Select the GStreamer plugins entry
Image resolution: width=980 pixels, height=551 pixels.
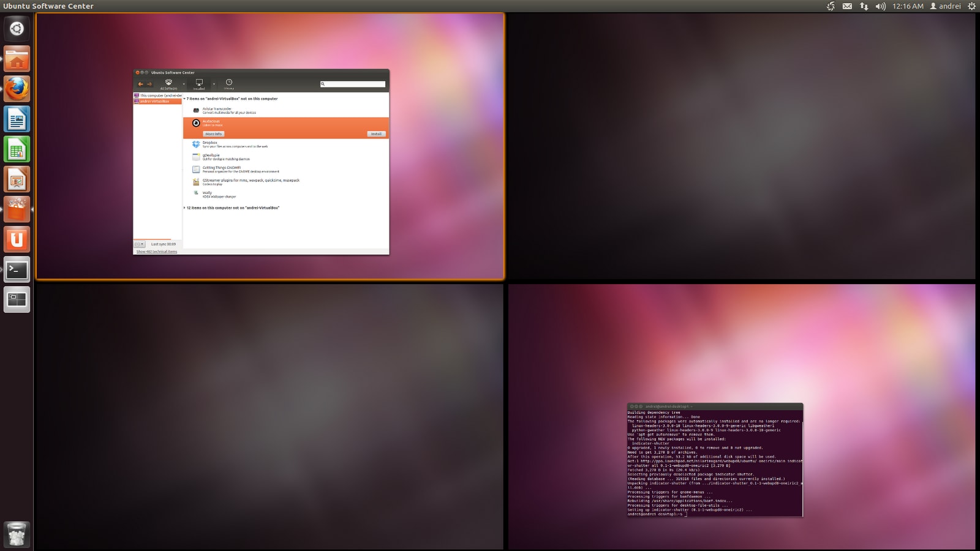point(286,182)
